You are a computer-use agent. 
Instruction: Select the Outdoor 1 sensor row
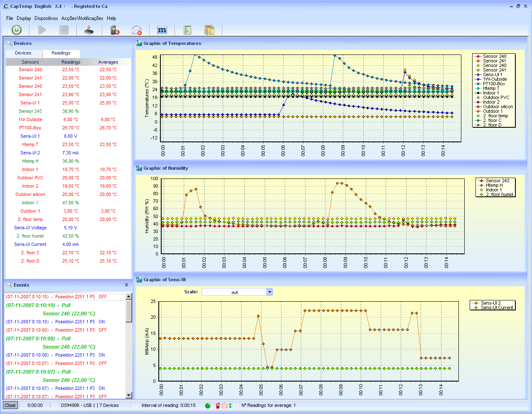click(x=68, y=211)
